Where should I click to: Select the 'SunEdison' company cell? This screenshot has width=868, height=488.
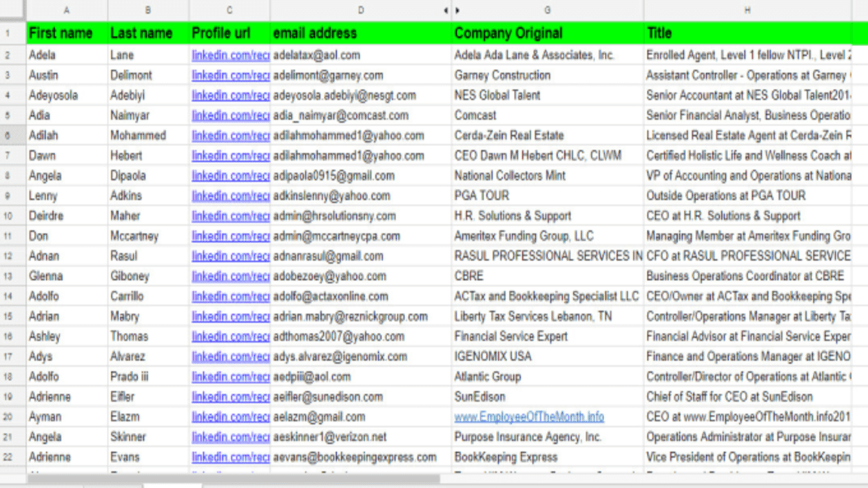[548, 397]
